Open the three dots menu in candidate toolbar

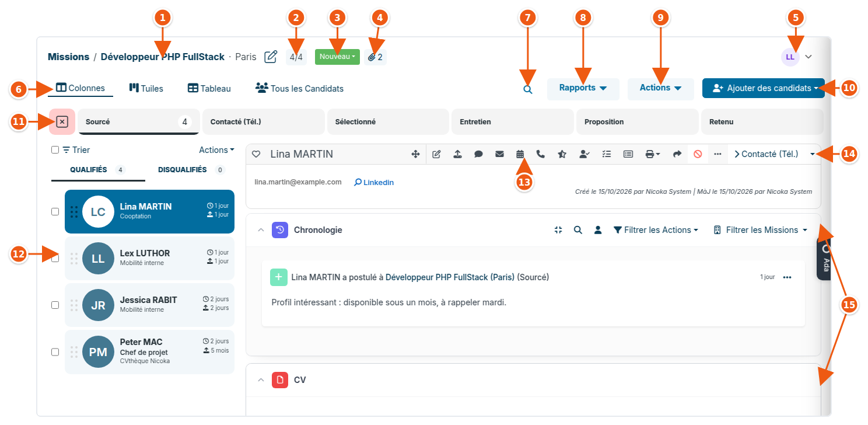[717, 154]
